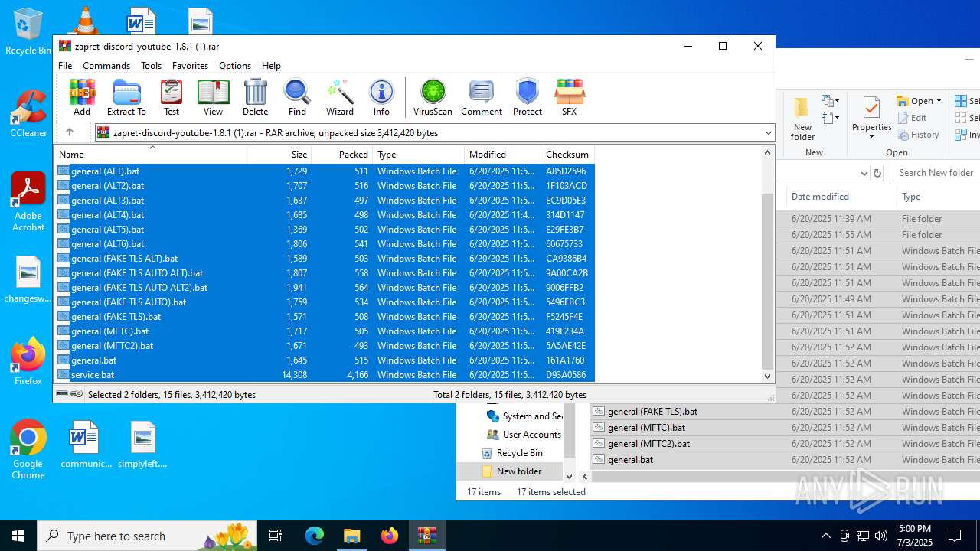
Task: Open the Find magnifier tool
Action: [x=297, y=97]
